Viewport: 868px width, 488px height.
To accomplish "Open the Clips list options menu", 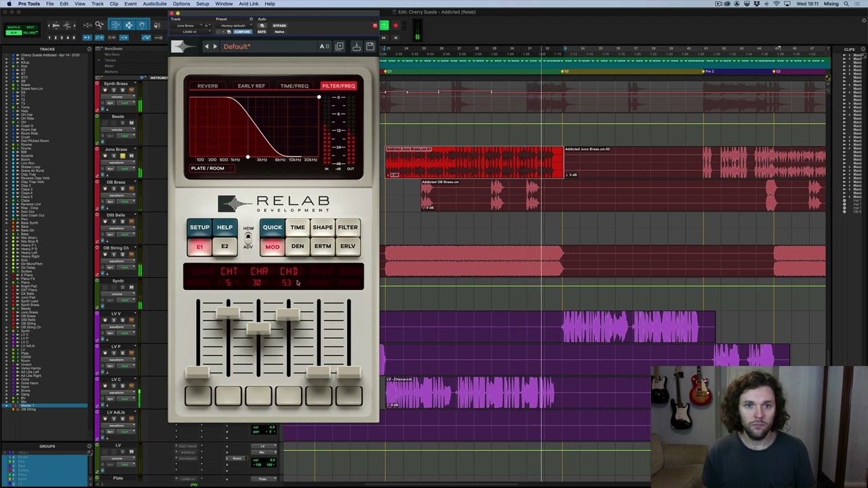I will pos(862,49).
